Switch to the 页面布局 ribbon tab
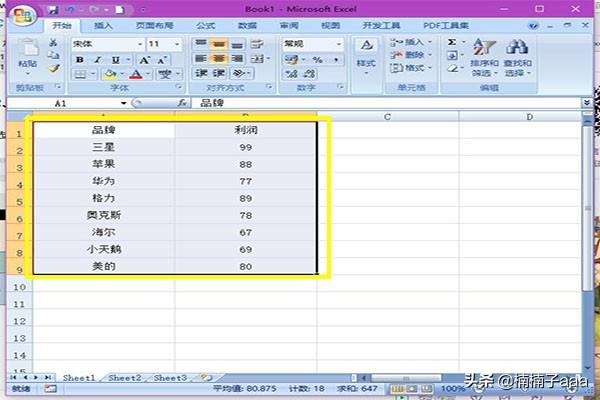 click(155, 26)
